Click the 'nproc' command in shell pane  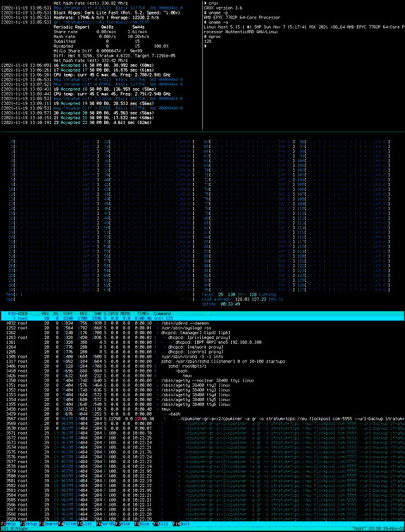click(213, 36)
